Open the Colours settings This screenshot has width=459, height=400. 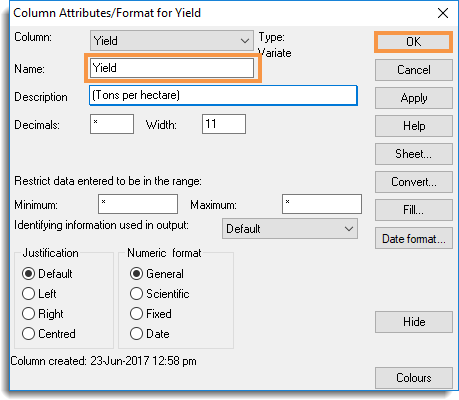tap(414, 378)
